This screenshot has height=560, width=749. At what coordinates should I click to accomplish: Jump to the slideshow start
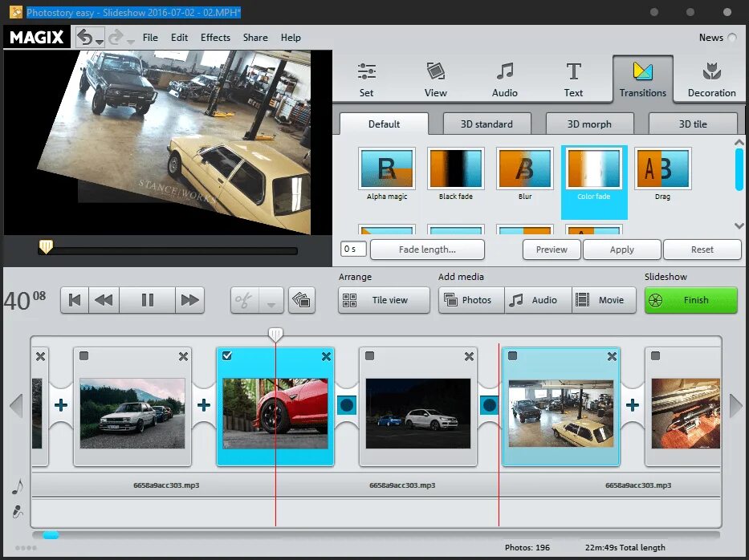click(75, 300)
